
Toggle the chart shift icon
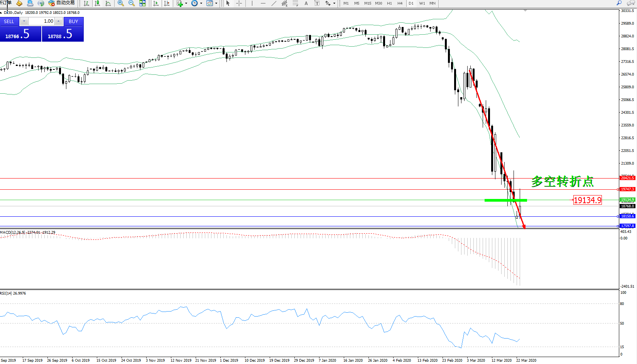point(167,3)
